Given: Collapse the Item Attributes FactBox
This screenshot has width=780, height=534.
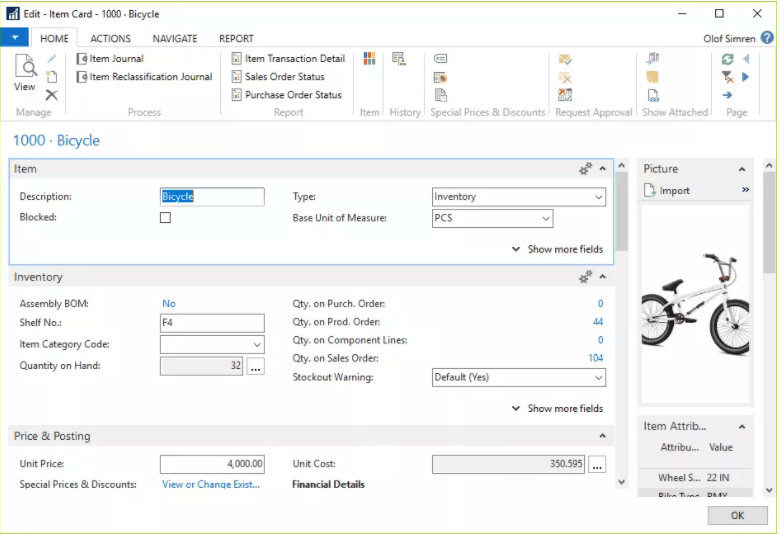Looking at the screenshot, I should click(x=742, y=427).
